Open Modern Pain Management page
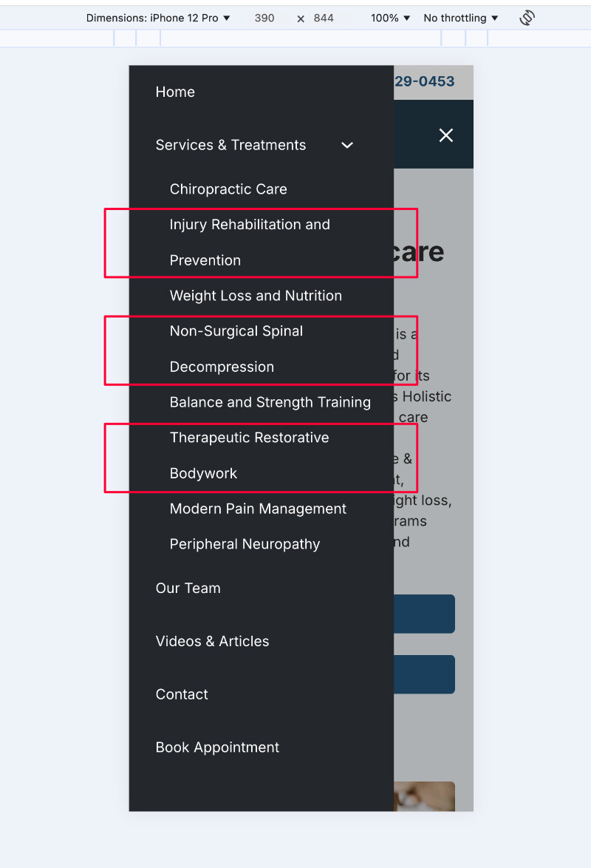The image size is (591, 868). click(258, 509)
